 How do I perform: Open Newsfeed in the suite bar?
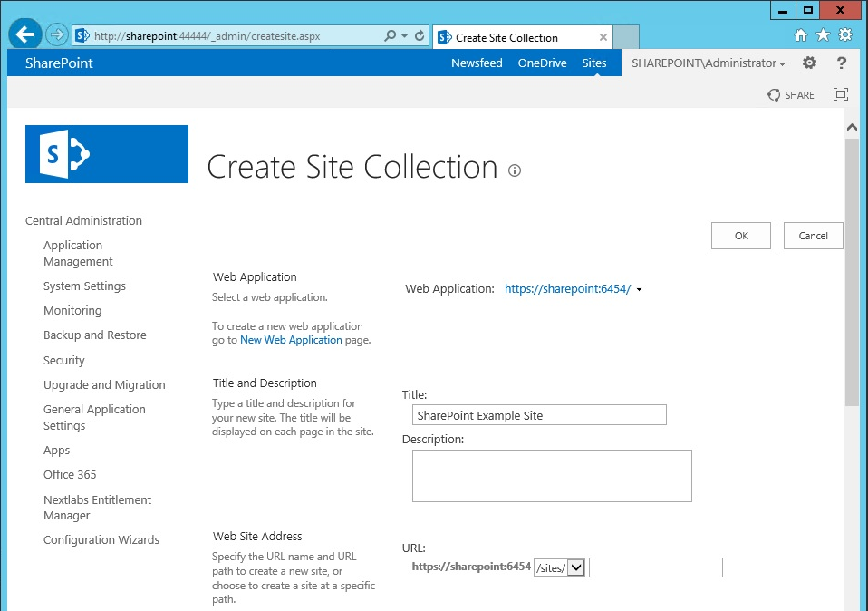477,63
